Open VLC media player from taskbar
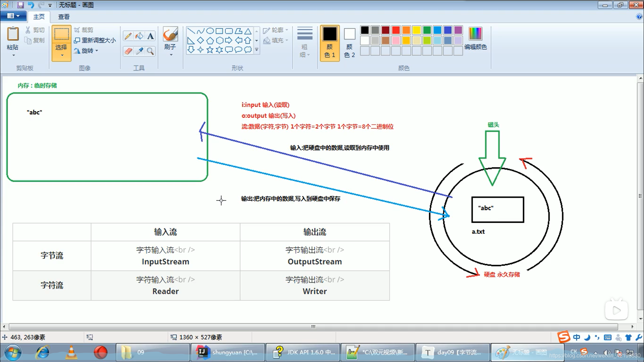Image resolution: width=644 pixels, height=362 pixels. pyautogui.click(x=71, y=352)
